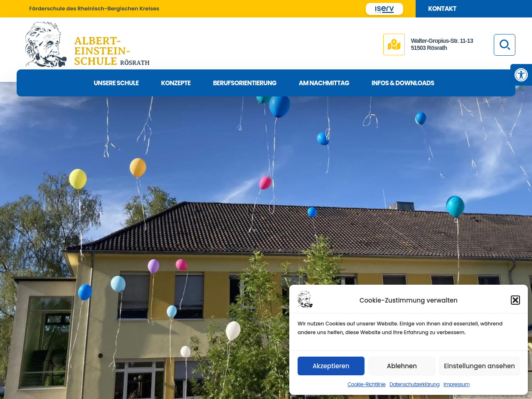The height and width of the screenshot is (399, 532).
Task: Expand the Berufsorientierung menu
Action: (245, 83)
